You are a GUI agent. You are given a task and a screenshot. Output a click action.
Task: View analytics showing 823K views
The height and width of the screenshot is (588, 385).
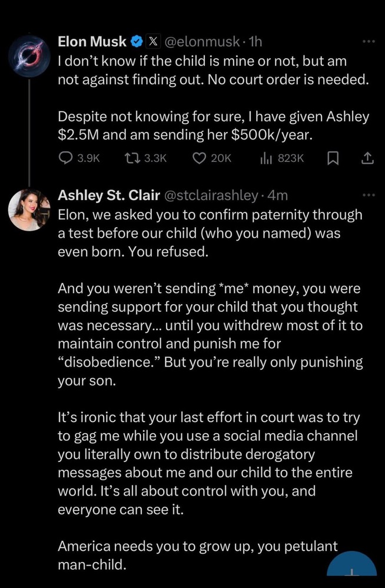tap(267, 158)
